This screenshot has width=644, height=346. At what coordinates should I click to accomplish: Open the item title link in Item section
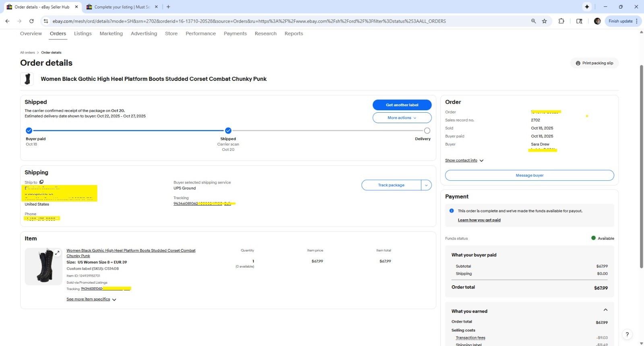[x=131, y=253]
